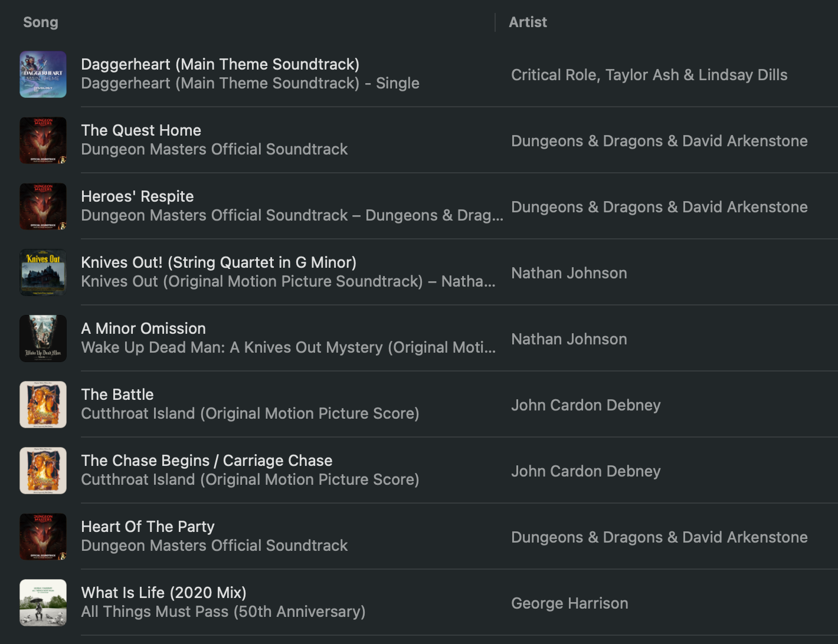Click the Song/Artist column divider
The width and height of the screenshot is (838, 644).
[x=495, y=22]
